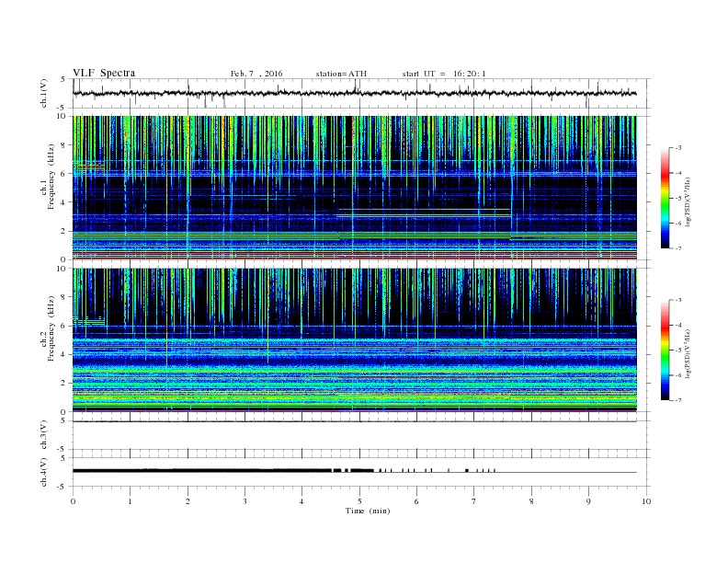The image size is (728, 563).
Task: Click the 4 kHz tick label on ch.2 spectrogram
Action: pyautogui.click(x=63, y=355)
